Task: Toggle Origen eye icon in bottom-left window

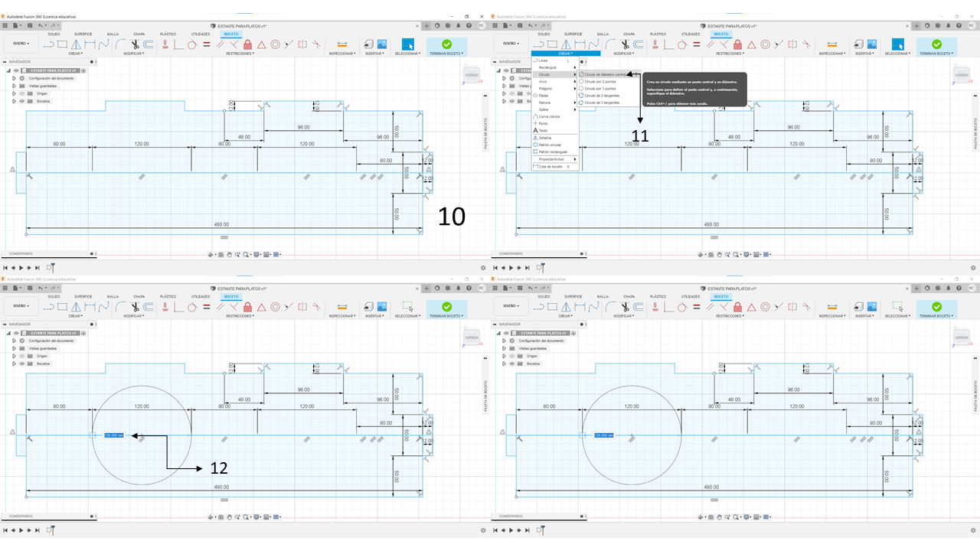Action: 21,356
